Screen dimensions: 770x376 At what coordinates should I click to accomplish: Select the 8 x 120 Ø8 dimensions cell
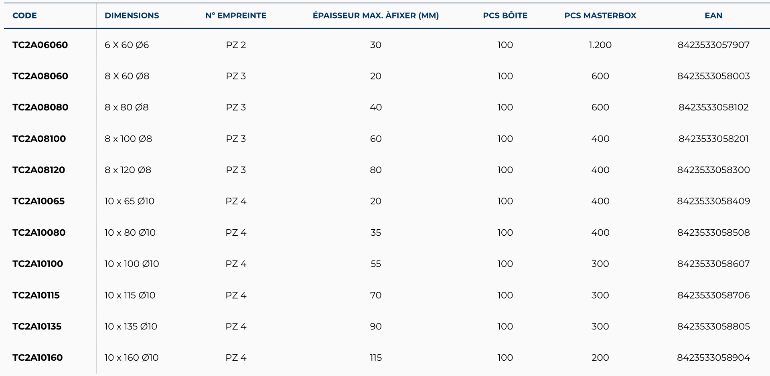pyautogui.click(x=128, y=170)
